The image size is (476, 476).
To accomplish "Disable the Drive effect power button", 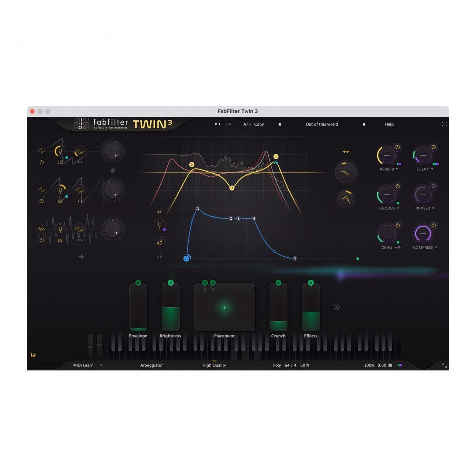I will point(397,226).
